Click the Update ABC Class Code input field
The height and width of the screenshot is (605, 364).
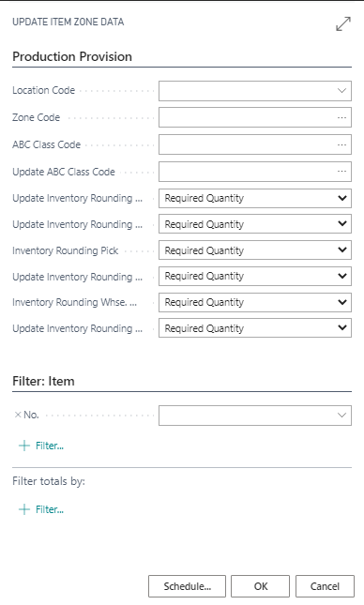[x=255, y=172]
